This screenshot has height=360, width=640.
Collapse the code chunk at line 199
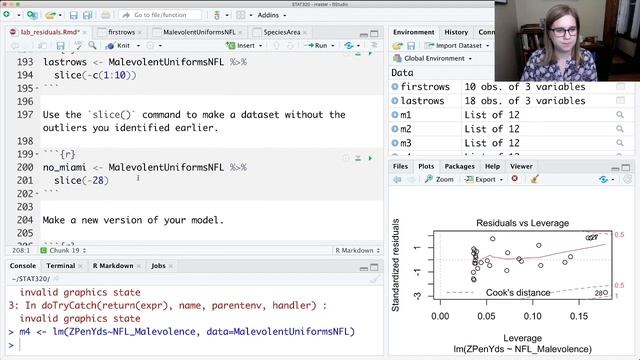(x=37, y=154)
